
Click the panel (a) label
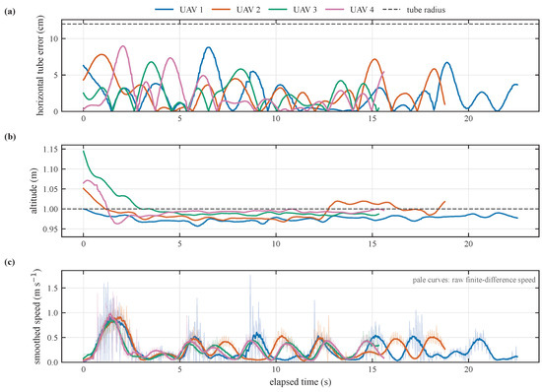click(x=10, y=12)
